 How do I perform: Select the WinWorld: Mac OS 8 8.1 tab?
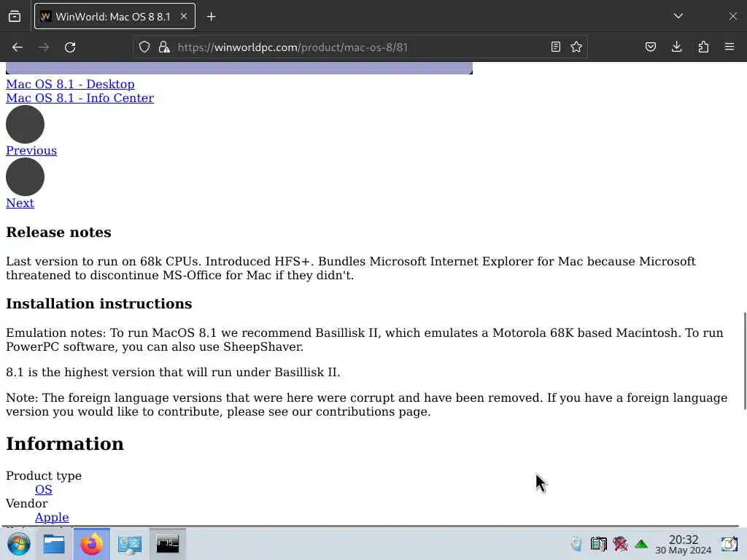click(x=115, y=17)
